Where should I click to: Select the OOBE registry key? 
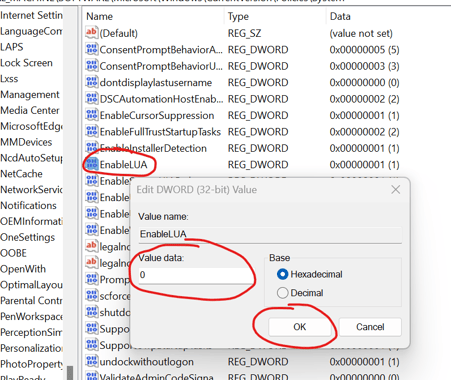[13, 253]
